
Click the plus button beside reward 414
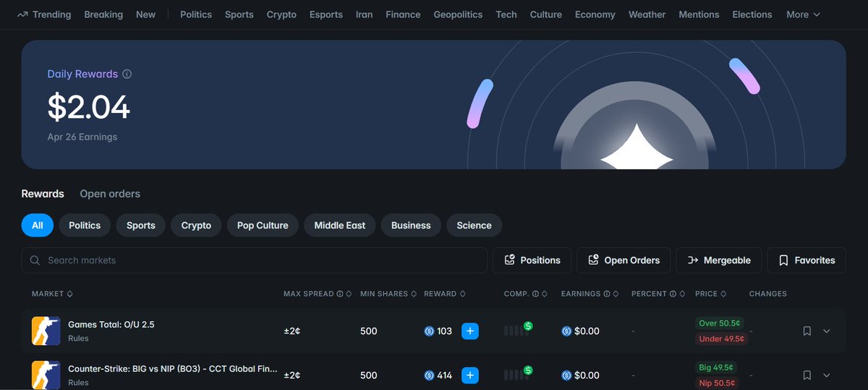pos(470,375)
